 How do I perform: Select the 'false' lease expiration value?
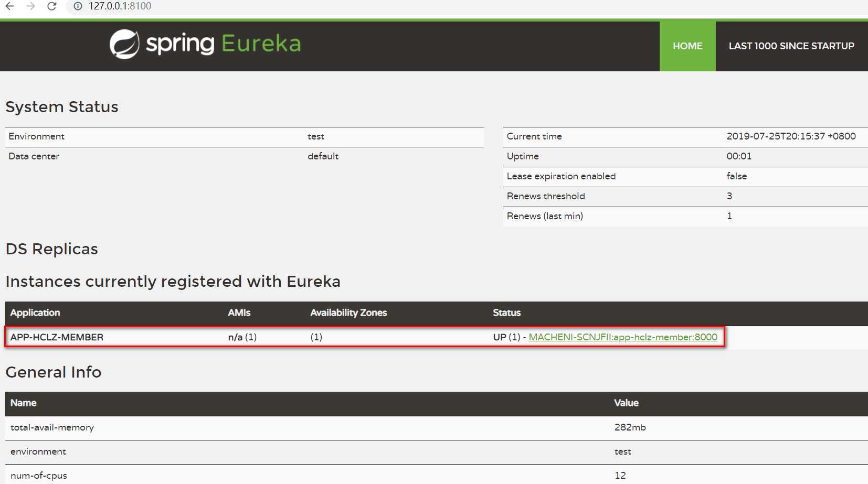(x=736, y=176)
